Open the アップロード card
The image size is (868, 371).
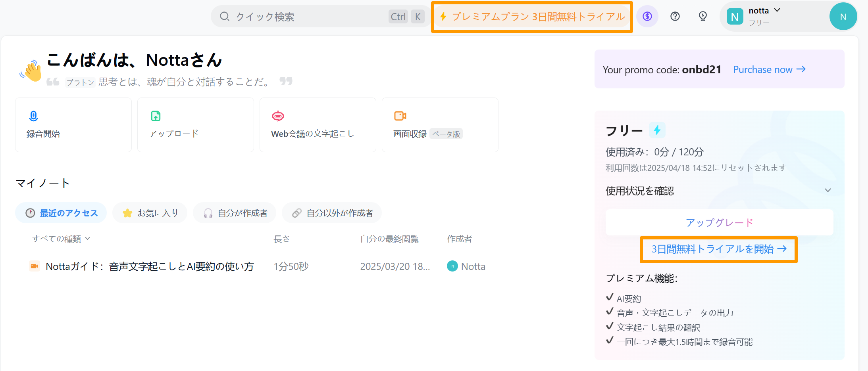click(196, 125)
